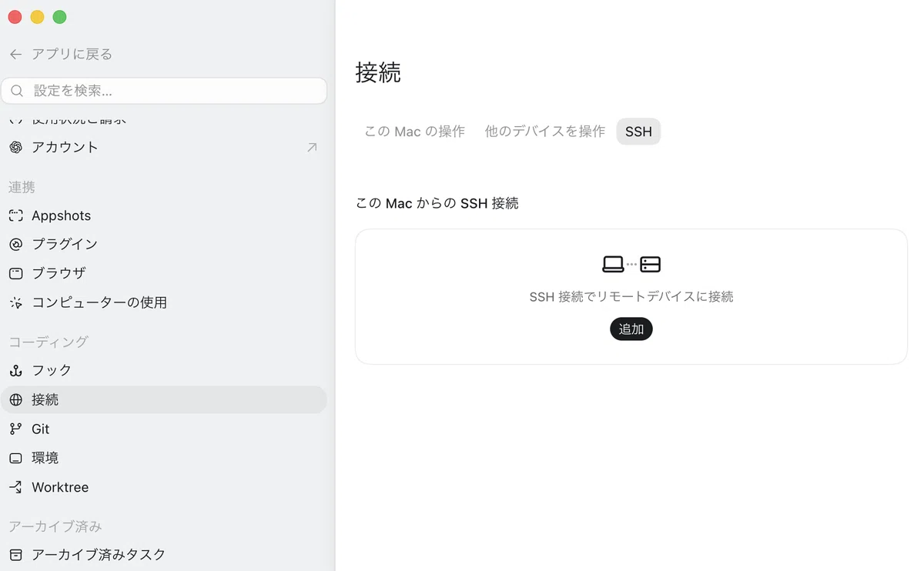The height and width of the screenshot is (571, 924).
Task: Click the 接続 globe icon
Action: click(15, 399)
